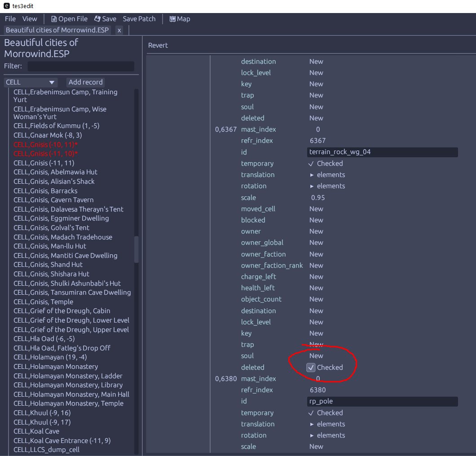Screen dimensions: 476x456
Task: Open the File menu
Action: pyautogui.click(x=10, y=19)
